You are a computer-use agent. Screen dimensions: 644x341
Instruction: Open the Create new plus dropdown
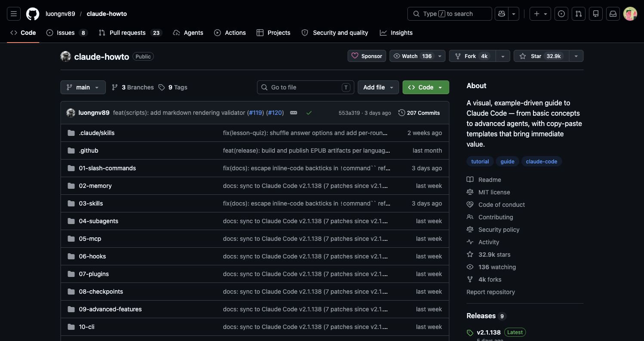tap(540, 14)
